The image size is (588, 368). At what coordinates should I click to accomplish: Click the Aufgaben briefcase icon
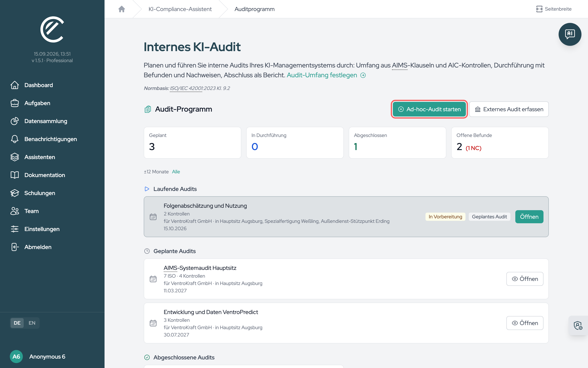14,103
